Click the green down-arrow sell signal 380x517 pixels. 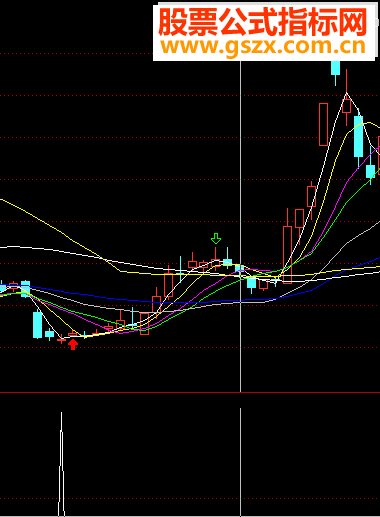tap(216, 238)
